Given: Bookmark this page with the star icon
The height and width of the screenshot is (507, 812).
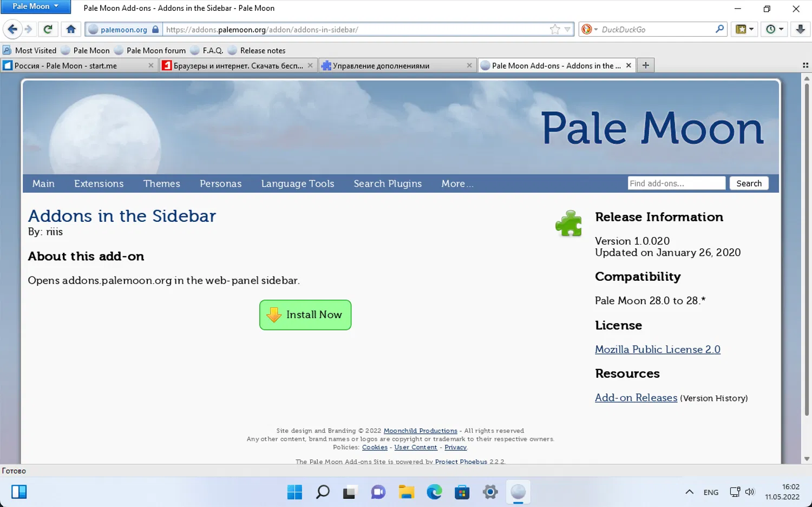Looking at the screenshot, I should pyautogui.click(x=555, y=29).
